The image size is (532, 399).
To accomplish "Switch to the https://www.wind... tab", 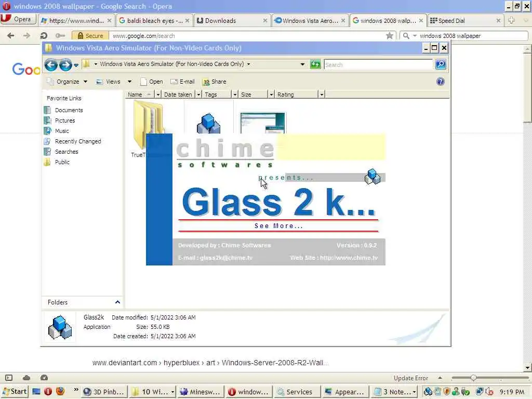I will 77,20.
